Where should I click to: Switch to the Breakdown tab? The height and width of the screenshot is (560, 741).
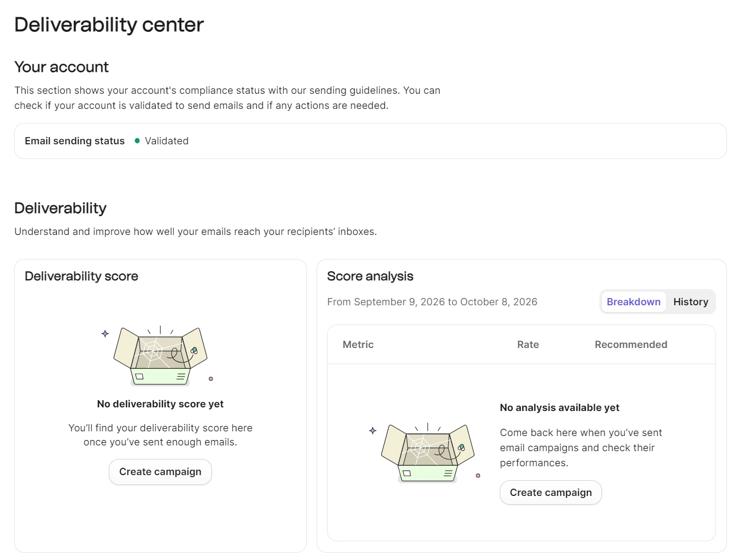tap(633, 302)
